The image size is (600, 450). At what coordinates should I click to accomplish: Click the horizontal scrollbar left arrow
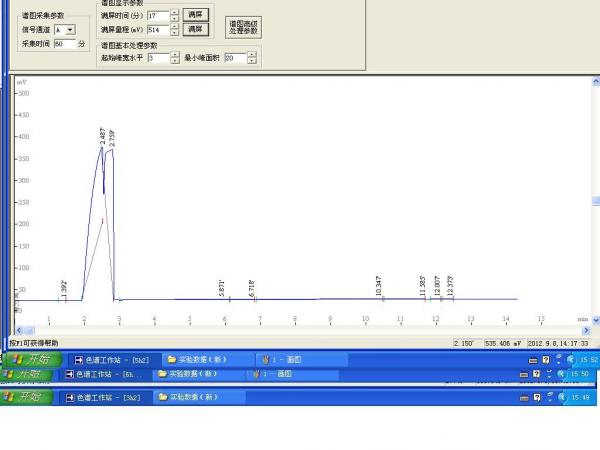coord(19,330)
